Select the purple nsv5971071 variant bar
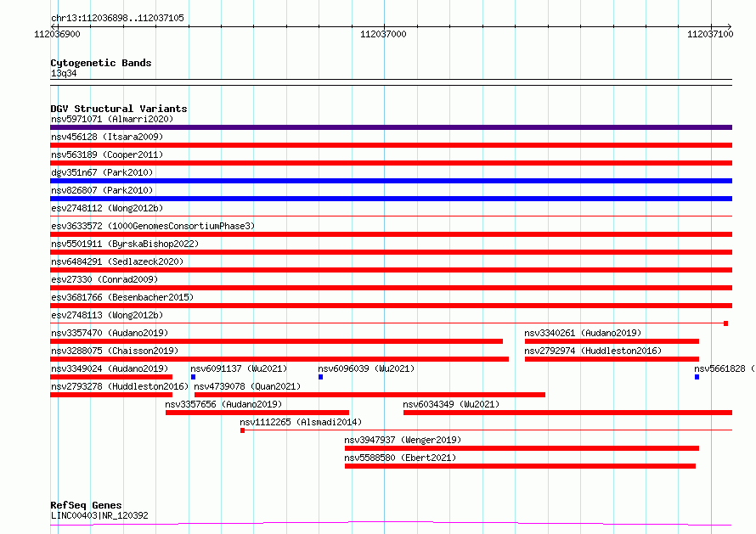This screenshot has height=534, width=756. click(391, 127)
